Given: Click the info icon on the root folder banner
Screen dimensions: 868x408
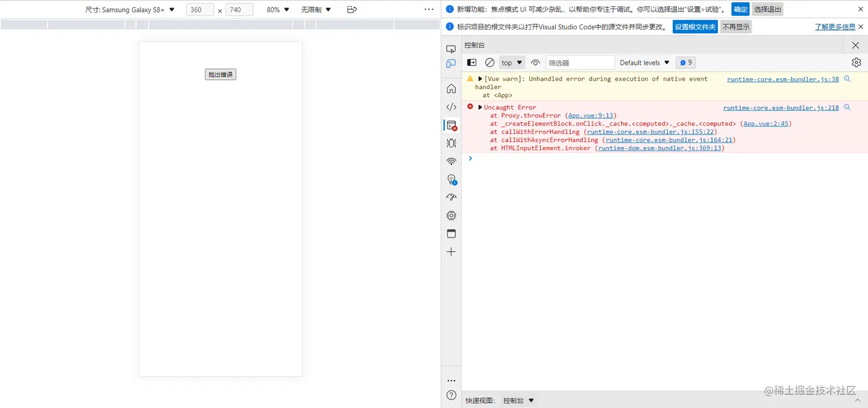Looking at the screenshot, I should click(450, 26).
